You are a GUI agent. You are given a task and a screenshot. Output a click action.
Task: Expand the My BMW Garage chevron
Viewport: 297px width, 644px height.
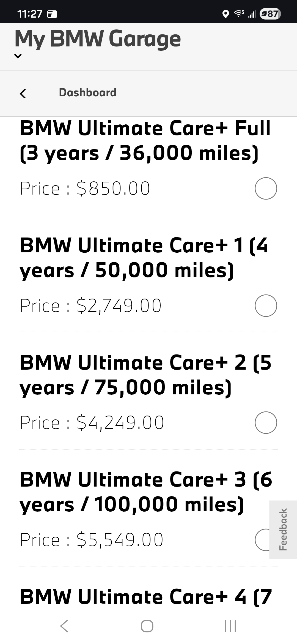tap(18, 56)
